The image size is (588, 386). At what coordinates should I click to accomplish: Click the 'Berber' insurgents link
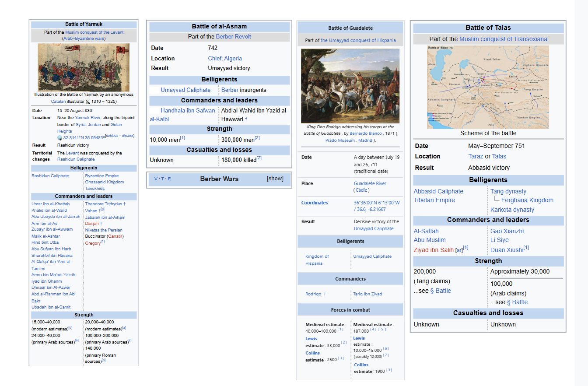(x=230, y=90)
